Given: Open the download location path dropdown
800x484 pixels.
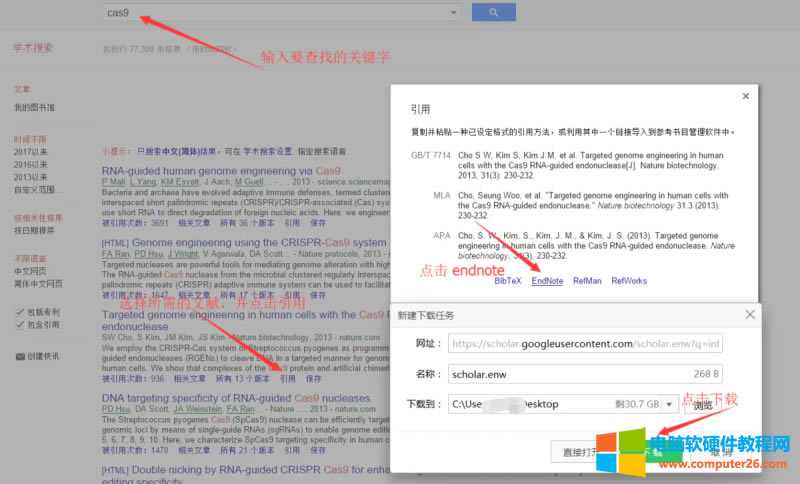Looking at the screenshot, I should point(670,404).
